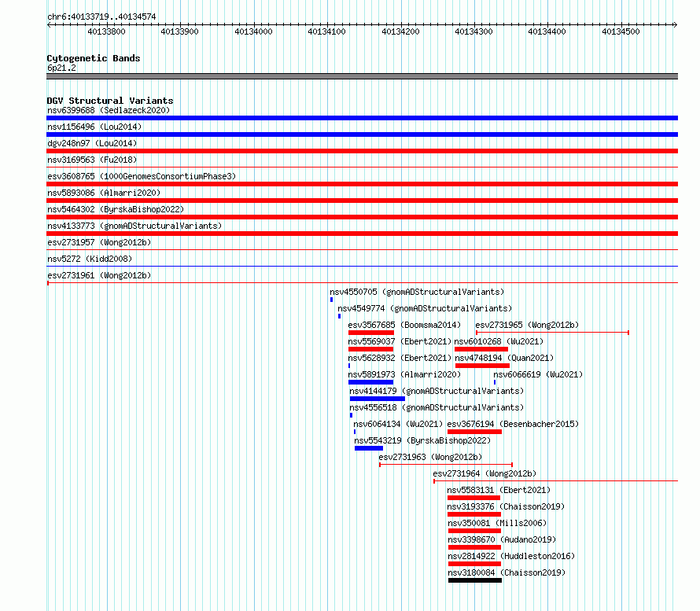Click the chr6:40133719..40134574 region label

tap(101, 17)
